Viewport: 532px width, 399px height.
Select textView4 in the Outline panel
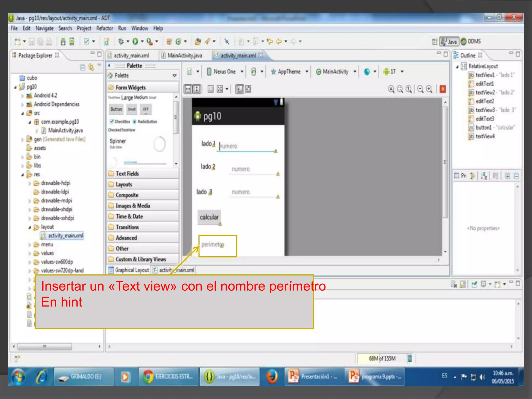481,136
